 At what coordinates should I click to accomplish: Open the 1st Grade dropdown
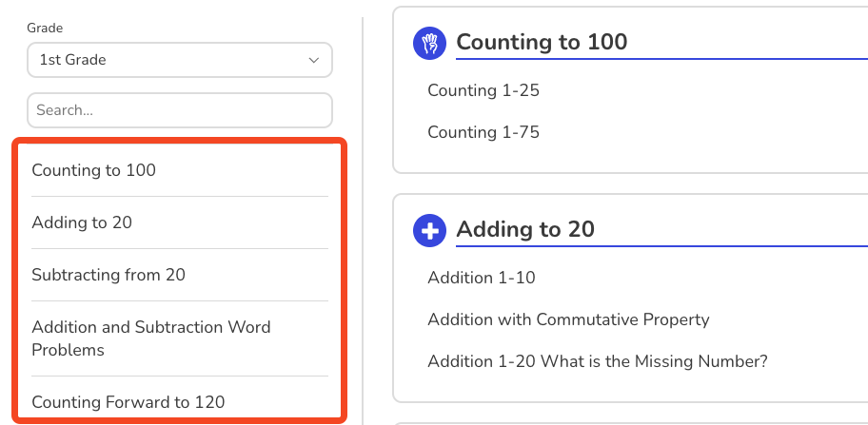pyautogui.click(x=180, y=60)
